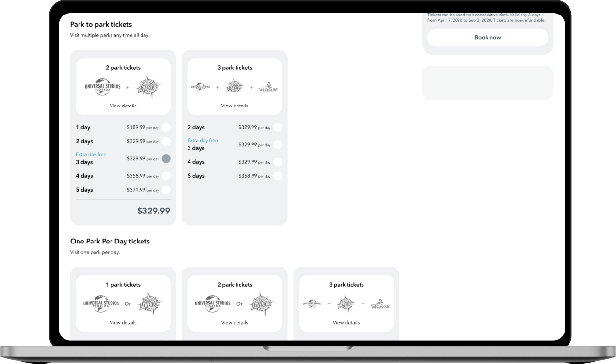Screen dimensions: 616x364
Task: Click the '2 park tickets' title in Park to park section
Action: 123,68
